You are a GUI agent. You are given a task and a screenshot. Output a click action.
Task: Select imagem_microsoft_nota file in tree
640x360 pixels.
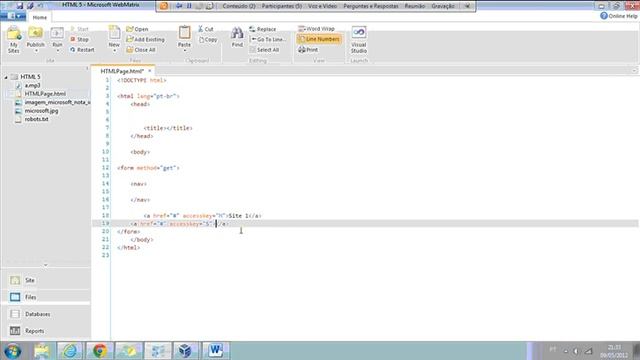click(57, 102)
